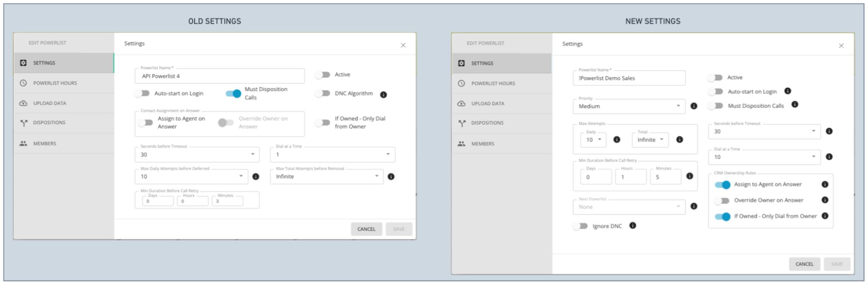This screenshot has width=868, height=285.
Task: Open Dial at a Time dropdown in New Settings
Action: [x=765, y=157]
